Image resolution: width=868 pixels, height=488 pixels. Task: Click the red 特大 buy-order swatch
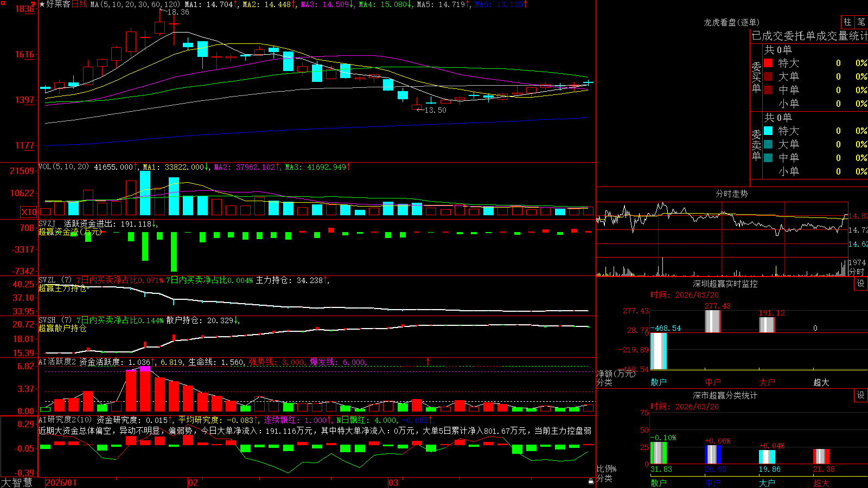pyautogui.click(x=768, y=63)
